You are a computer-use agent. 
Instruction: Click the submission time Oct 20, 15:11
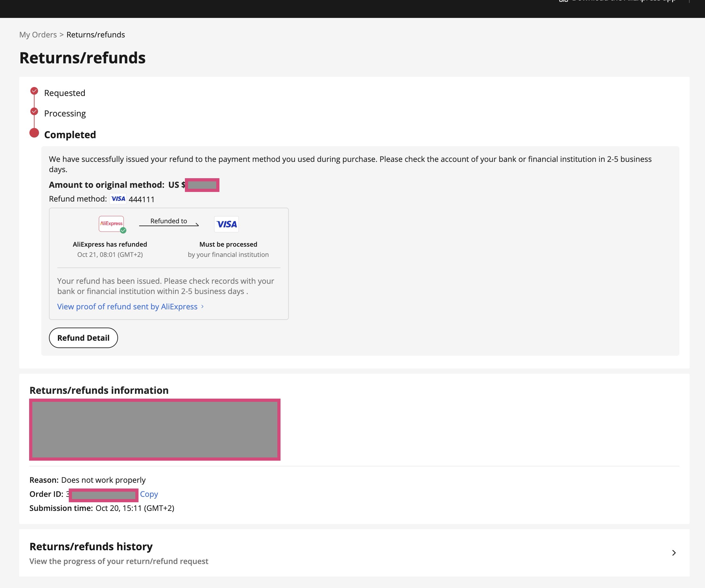click(135, 508)
